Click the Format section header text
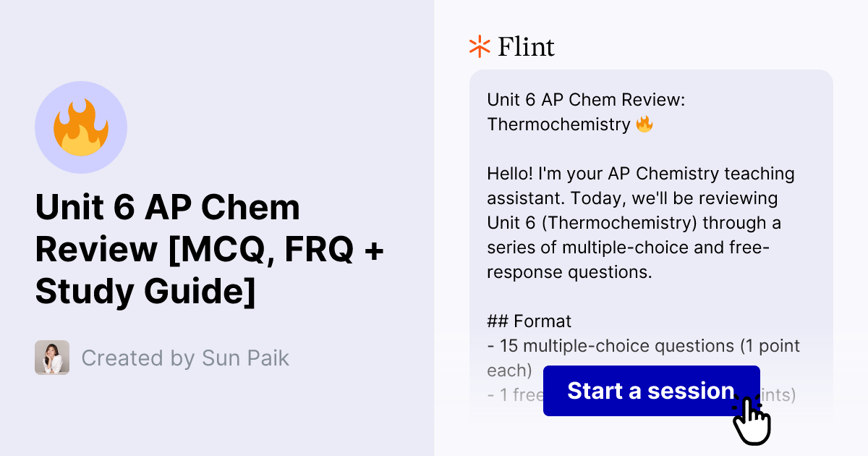Image resolution: width=868 pixels, height=456 pixels. [x=529, y=321]
